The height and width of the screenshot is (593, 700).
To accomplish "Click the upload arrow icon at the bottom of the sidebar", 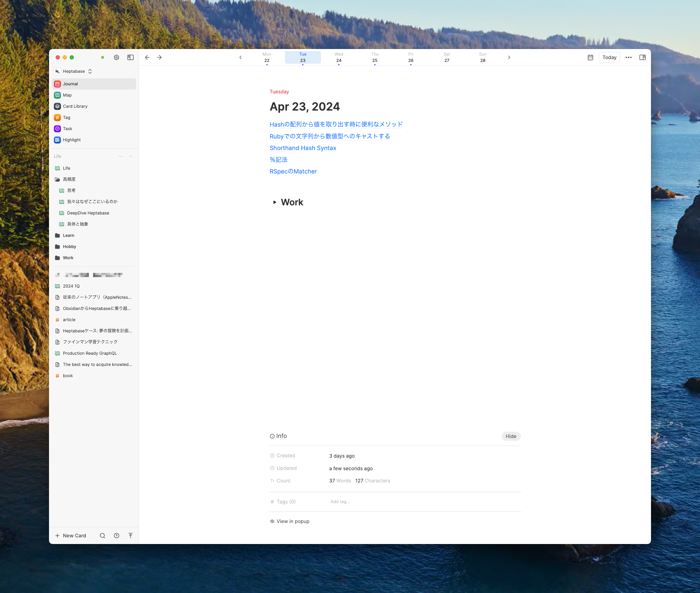I will 131,536.
